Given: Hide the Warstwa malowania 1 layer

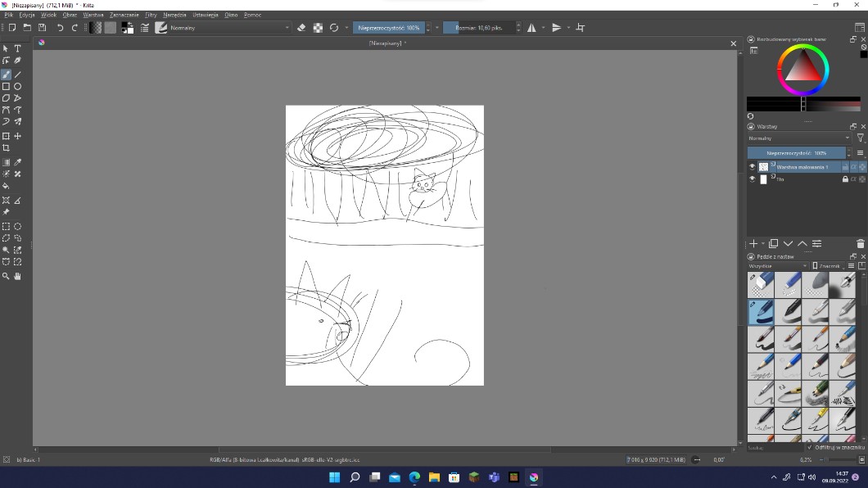Looking at the screenshot, I should click(753, 167).
